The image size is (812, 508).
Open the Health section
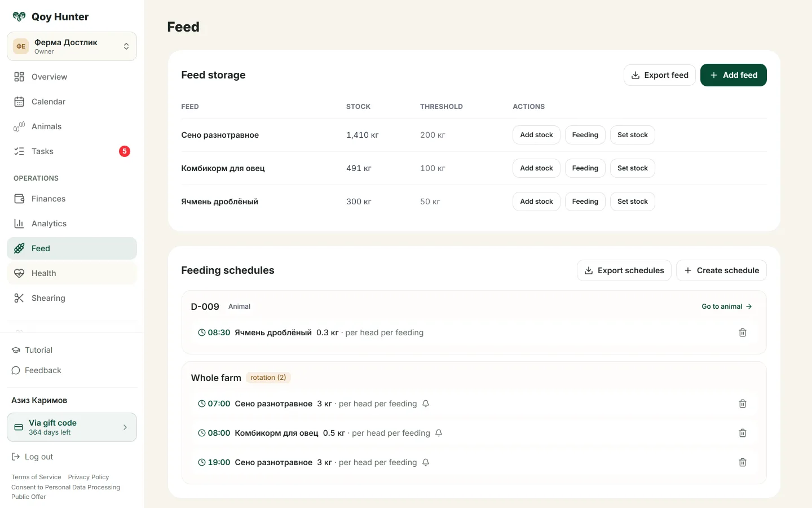[x=72, y=273]
